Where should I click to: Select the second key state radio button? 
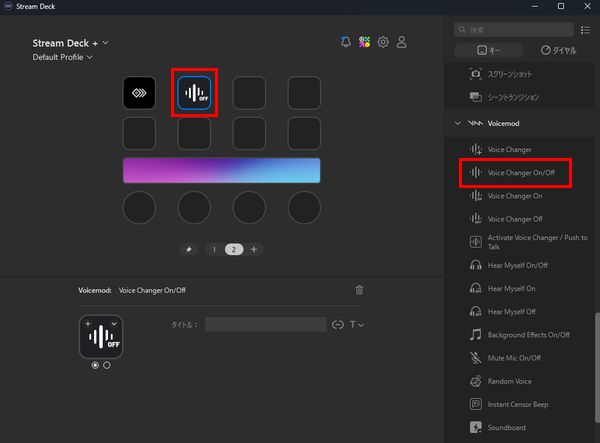107,365
